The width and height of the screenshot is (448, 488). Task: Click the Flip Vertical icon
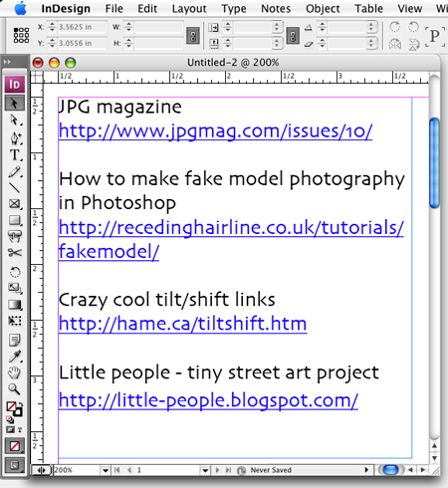[414, 44]
